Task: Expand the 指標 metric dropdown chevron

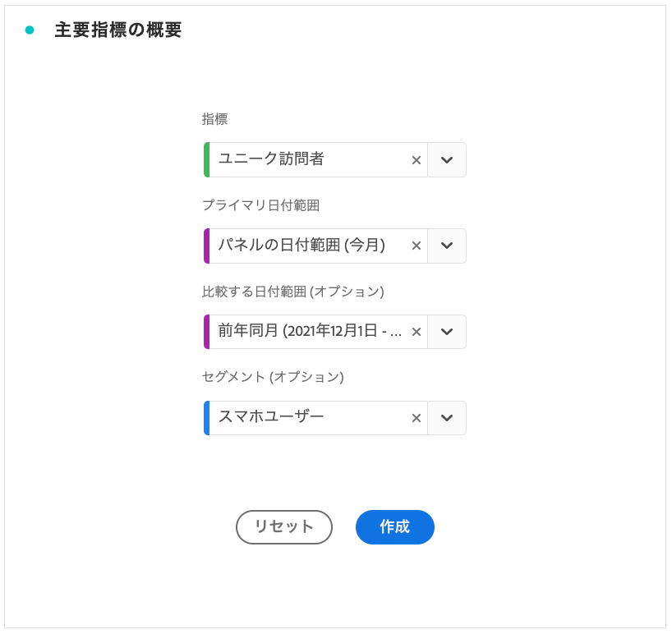Action: (x=447, y=160)
